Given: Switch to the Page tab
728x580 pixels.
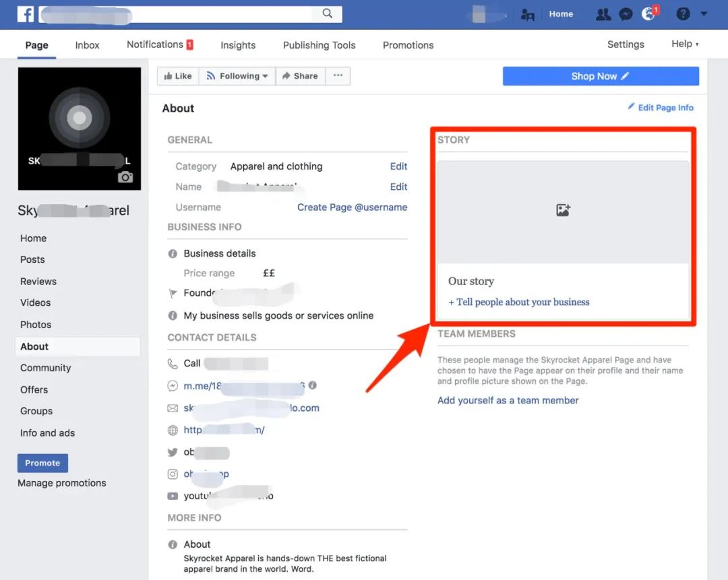Looking at the screenshot, I should [36, 45].
